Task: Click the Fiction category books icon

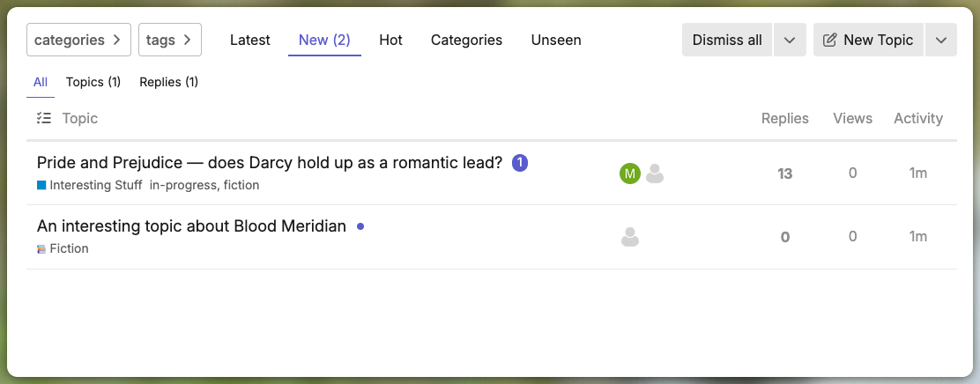Action: coord(41,249)
